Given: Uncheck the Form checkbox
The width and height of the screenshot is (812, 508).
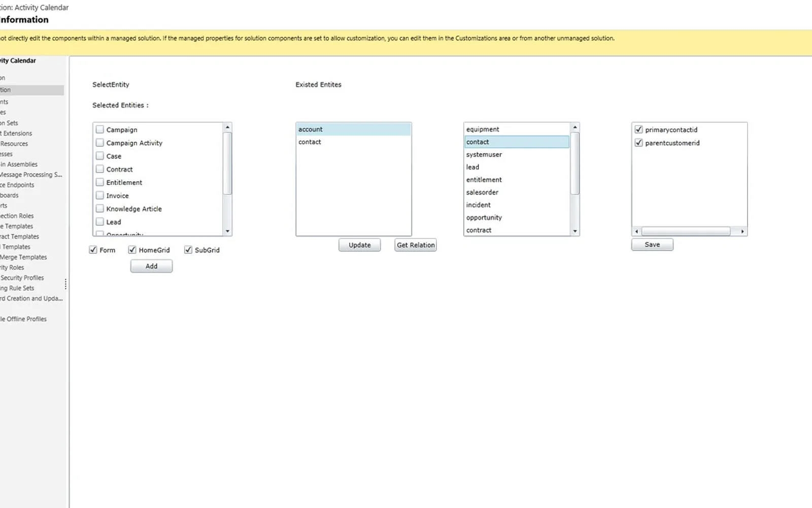Looking at the screenshot, I should tap(93, 250).
